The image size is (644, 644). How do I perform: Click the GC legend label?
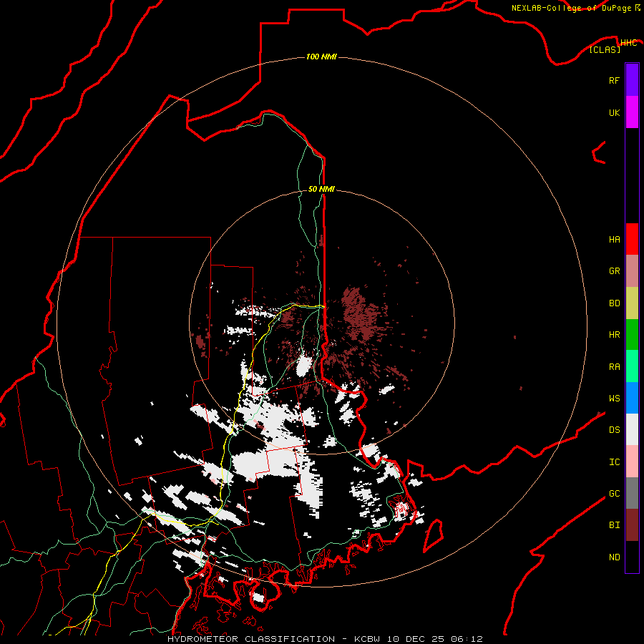tap(614, 494)
